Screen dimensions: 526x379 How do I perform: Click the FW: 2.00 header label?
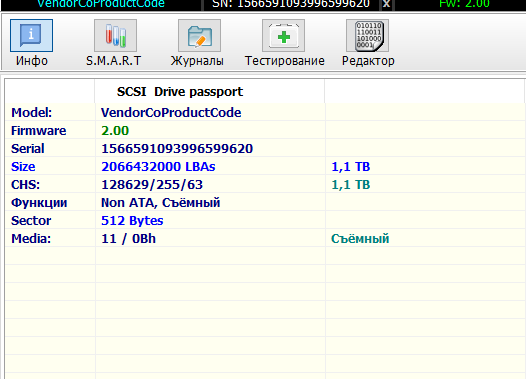(x=464, y=4)
